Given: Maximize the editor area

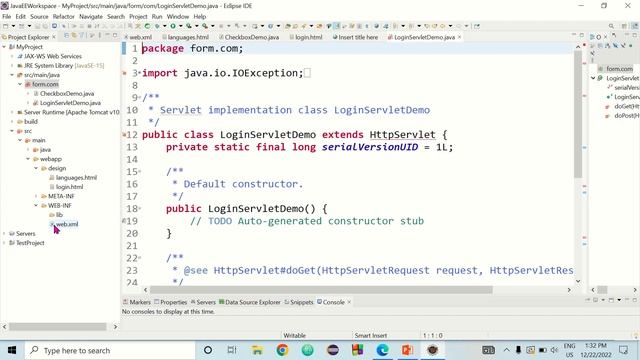Looking at the screenshot, I should coord(582,36).
